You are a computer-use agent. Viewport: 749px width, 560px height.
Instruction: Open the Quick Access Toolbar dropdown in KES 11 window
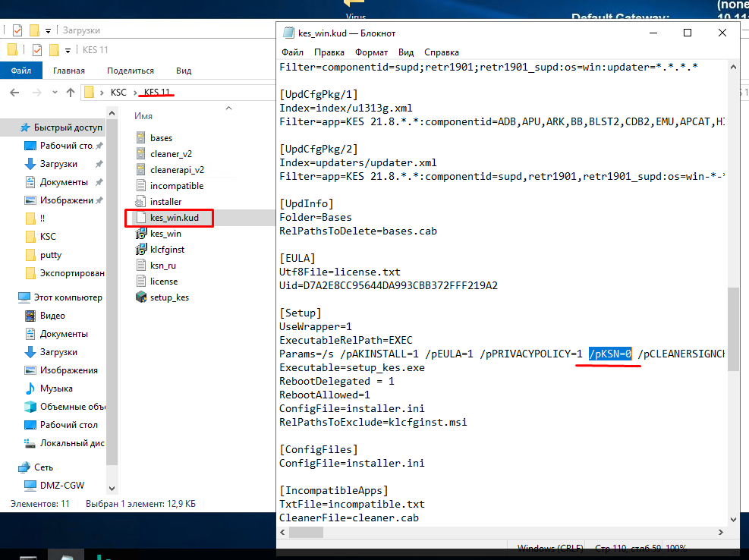(68, 50)
